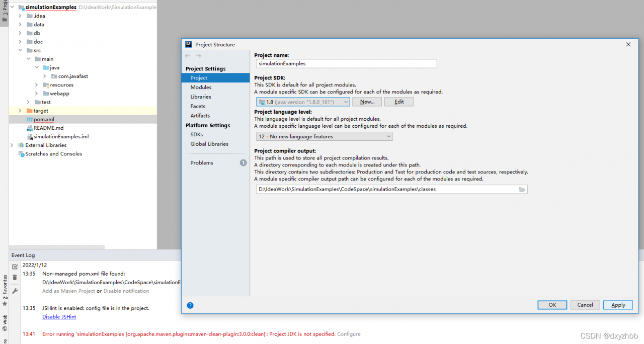The image size is (644, 344).
Task: Collapse the main folder
Action: (x=28, y=59)
